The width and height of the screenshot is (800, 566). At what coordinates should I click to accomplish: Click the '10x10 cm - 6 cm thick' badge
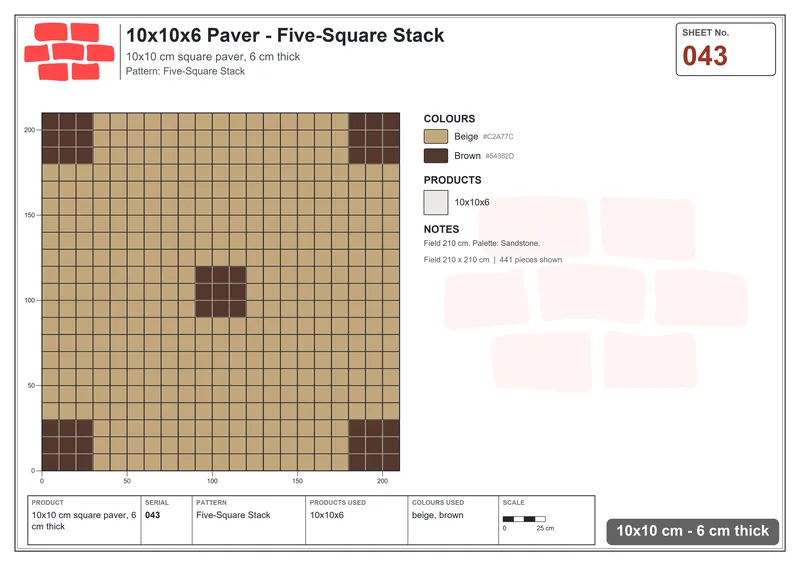pyautogui.click(x=692, y=531)
